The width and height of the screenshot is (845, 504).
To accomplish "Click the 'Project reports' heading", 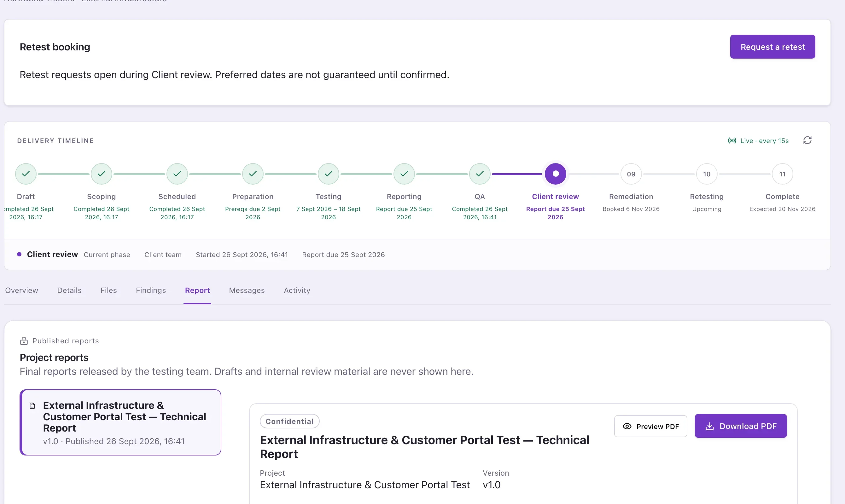I will click(54, 357).
